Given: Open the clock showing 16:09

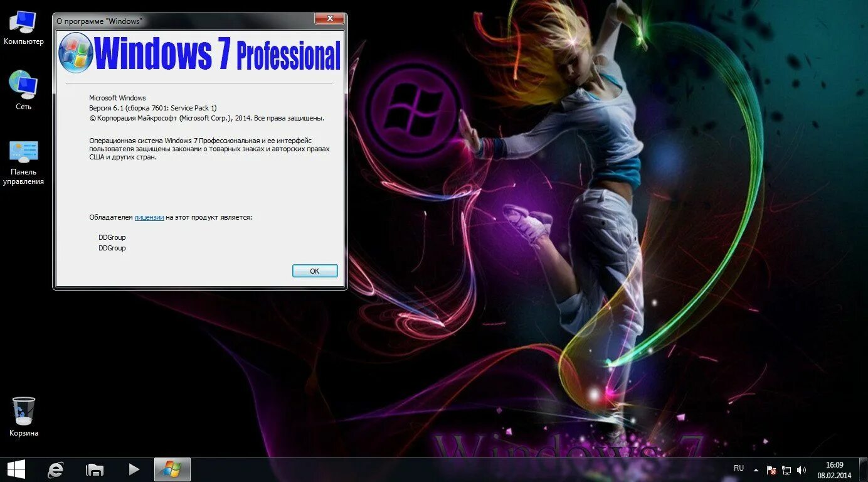Looking at the screenshot, I should [x=834, y=469].
